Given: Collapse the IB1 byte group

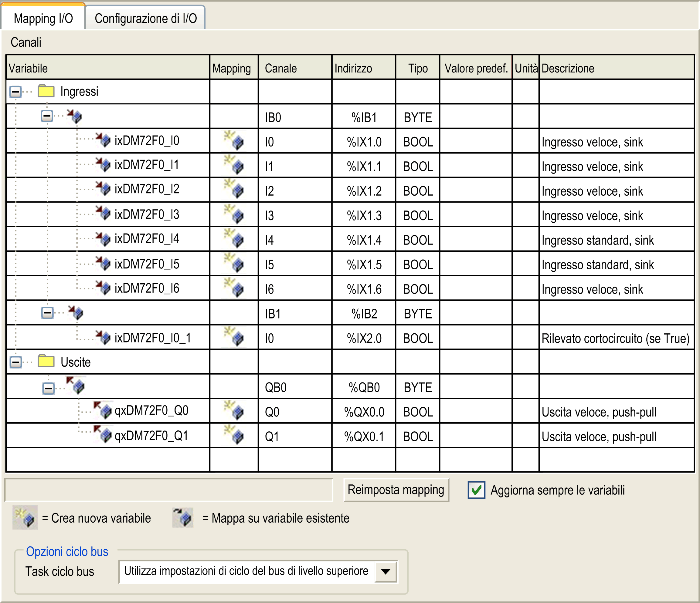Looking at the screenshot, I should (x=47, y=313).
